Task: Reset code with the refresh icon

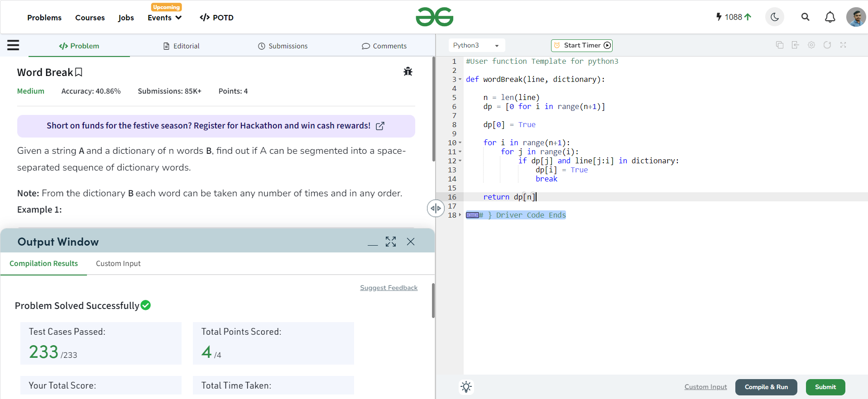Action: click(827, 45)
